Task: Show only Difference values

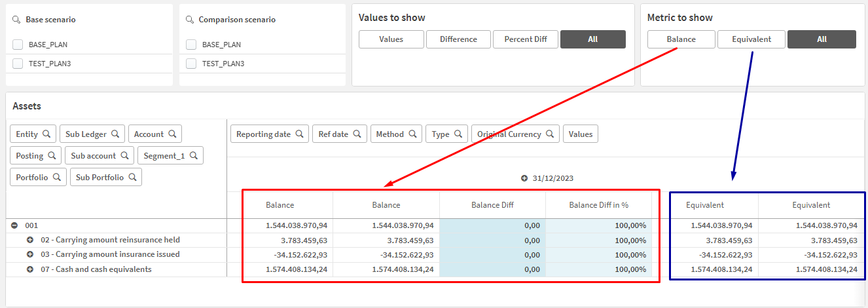Action: point(458,39)
